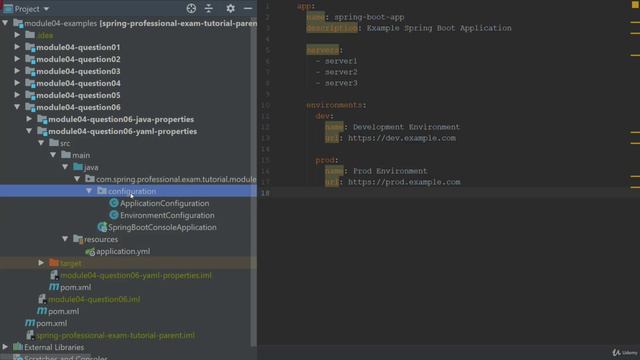This screenshot has width=640, height=360.
Task: Select Scratches and Consoles node
Action: (x=66, y=358)
